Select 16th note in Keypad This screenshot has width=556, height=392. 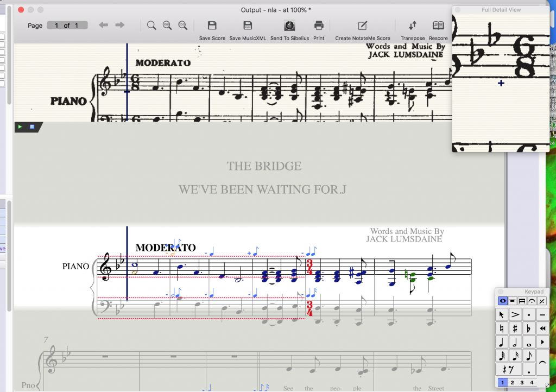click(515, 356)
